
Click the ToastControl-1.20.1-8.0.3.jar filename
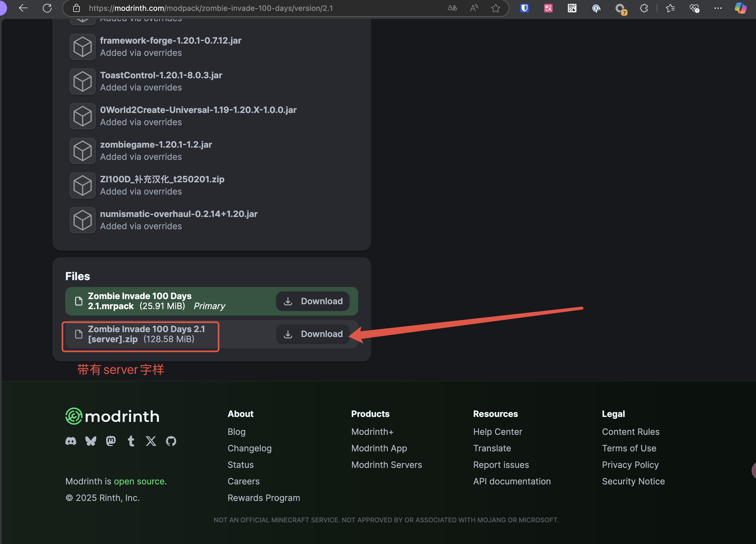click(x=161, y=75)
